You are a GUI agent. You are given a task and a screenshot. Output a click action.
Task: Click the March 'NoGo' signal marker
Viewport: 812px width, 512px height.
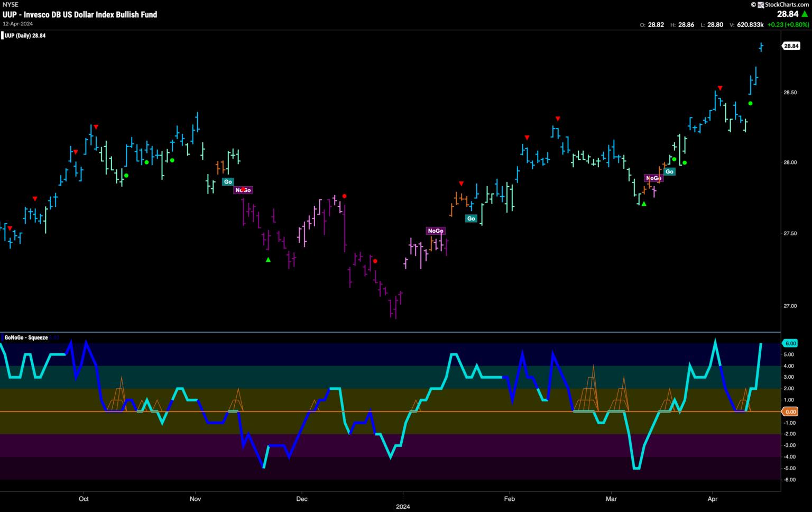(653, 178)
